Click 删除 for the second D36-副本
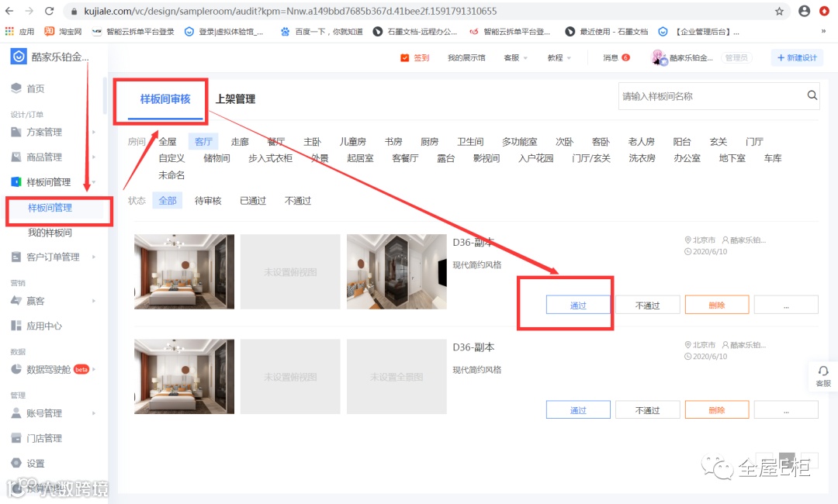 [x=717, y=410]
